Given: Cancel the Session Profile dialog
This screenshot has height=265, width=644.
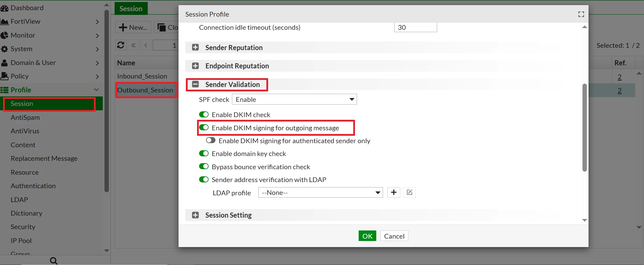Looking at the screenshot, I should click(394, 236).
